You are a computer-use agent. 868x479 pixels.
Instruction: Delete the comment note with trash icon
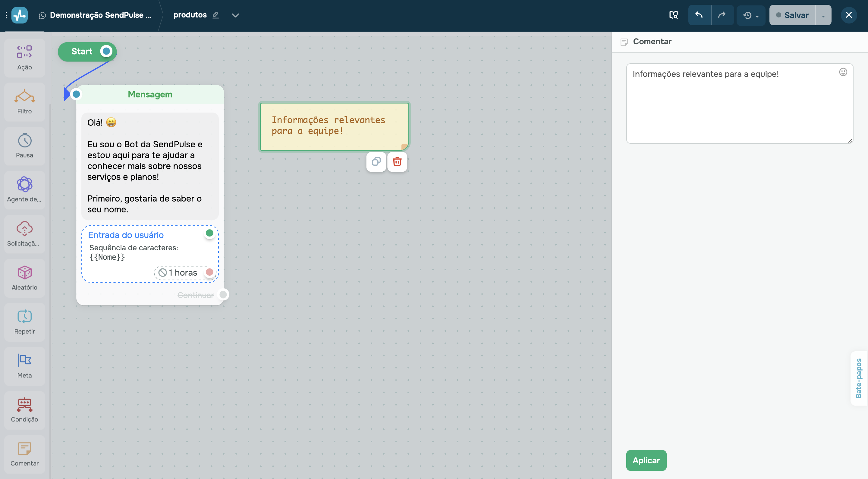(x=397, y=162)
